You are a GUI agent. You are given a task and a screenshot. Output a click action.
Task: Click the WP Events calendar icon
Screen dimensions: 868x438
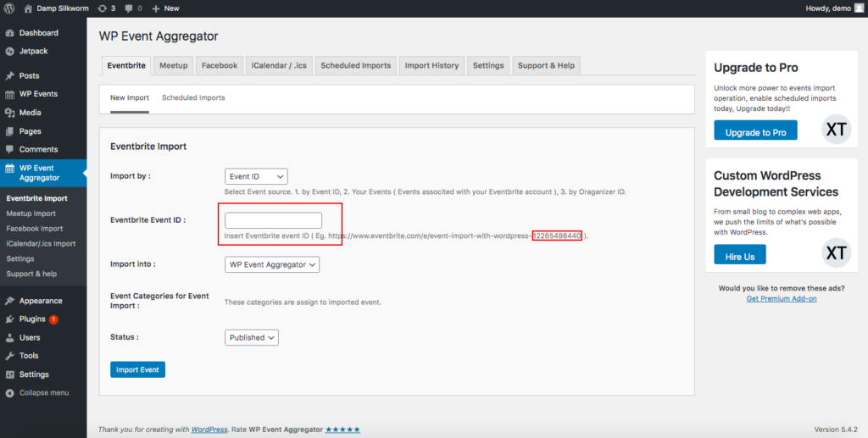pyautogui.click(x=9, y=94)
